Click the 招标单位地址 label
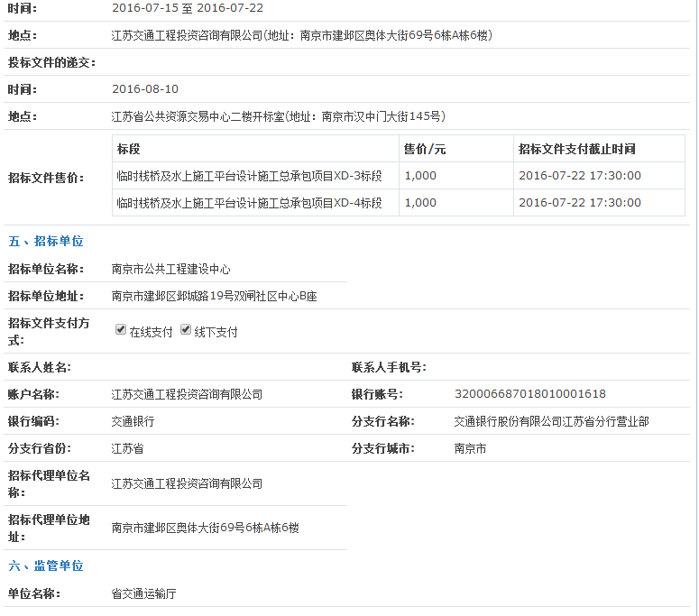The image size is (699, 616). point(46,296)
